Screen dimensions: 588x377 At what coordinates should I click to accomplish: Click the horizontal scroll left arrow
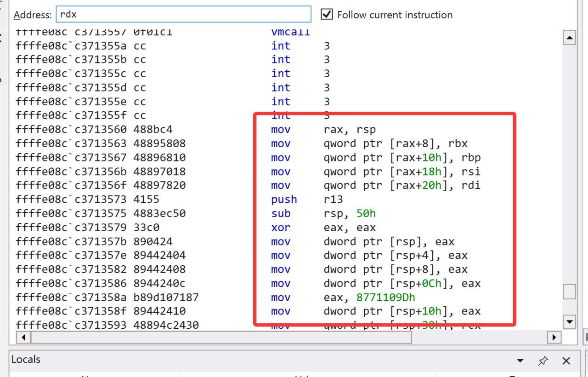pyautogui.click(x=23, y=337)
